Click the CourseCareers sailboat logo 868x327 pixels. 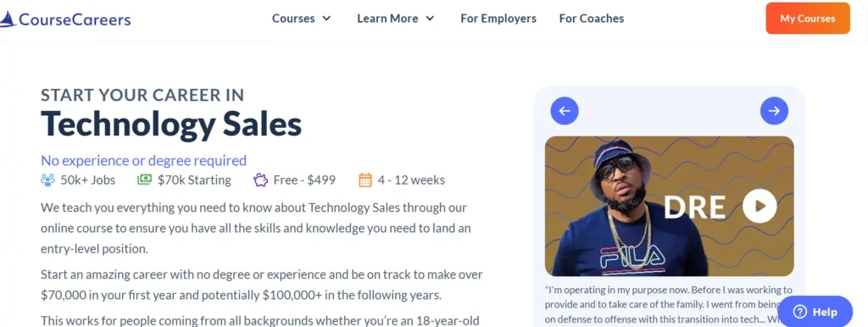coord(8,19)
